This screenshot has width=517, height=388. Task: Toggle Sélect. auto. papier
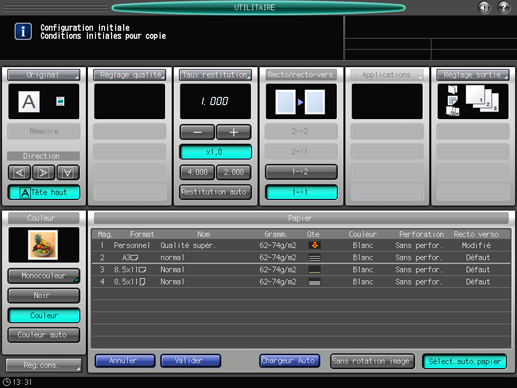click(x=464, y=361)
